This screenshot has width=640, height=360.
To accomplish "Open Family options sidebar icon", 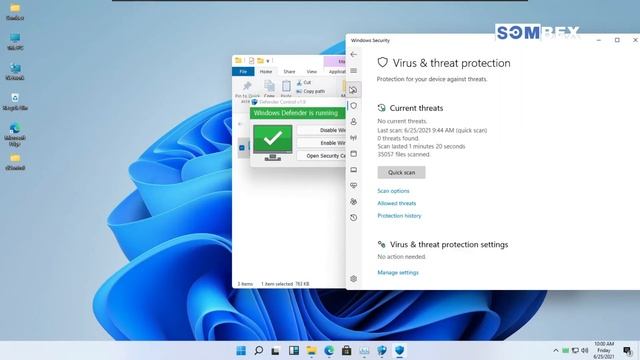I will (353, 202).
